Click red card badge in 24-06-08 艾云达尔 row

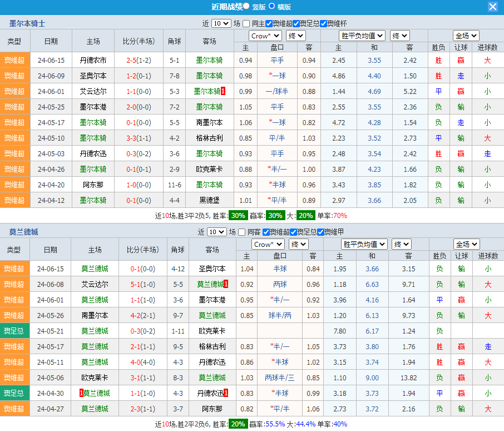226,284
